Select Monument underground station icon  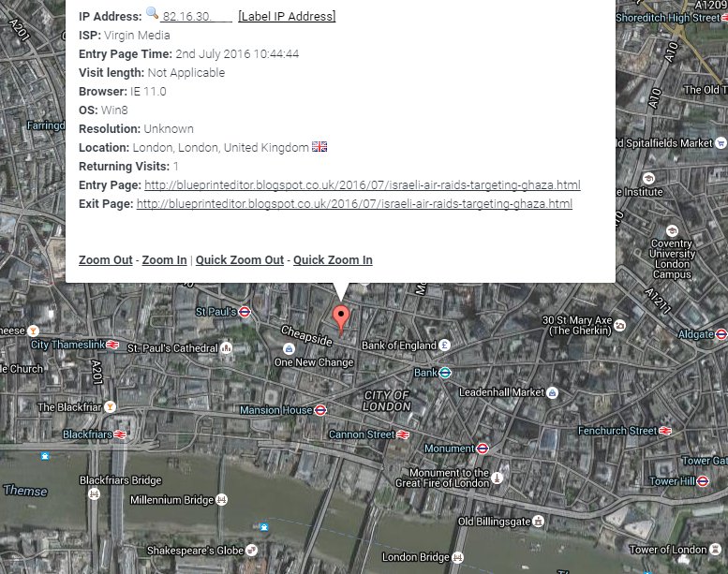[x=483, y=449]
